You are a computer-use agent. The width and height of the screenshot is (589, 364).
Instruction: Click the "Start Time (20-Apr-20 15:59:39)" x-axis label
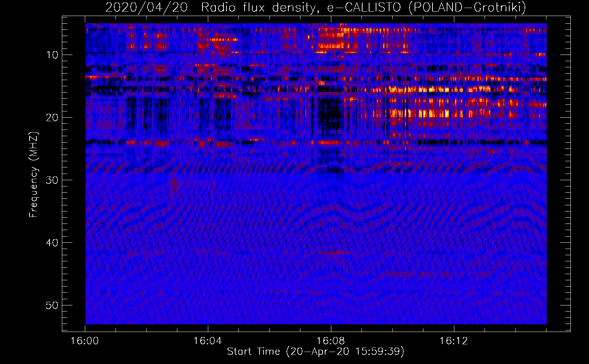point(316,352)
